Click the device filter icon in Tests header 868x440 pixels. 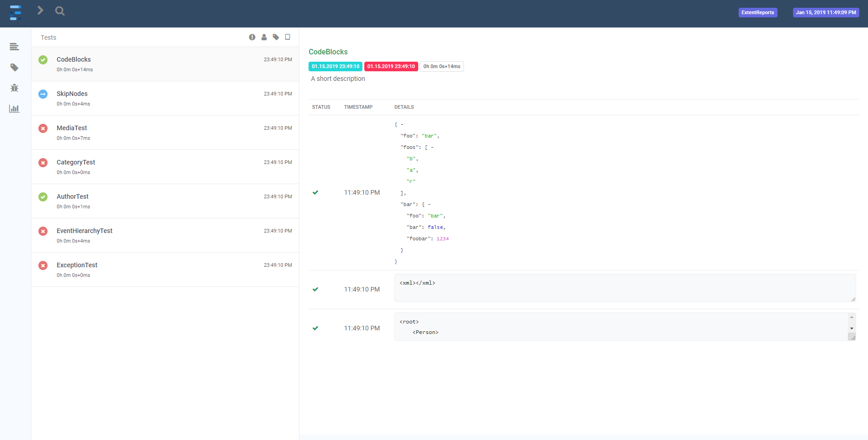[288, 37]
